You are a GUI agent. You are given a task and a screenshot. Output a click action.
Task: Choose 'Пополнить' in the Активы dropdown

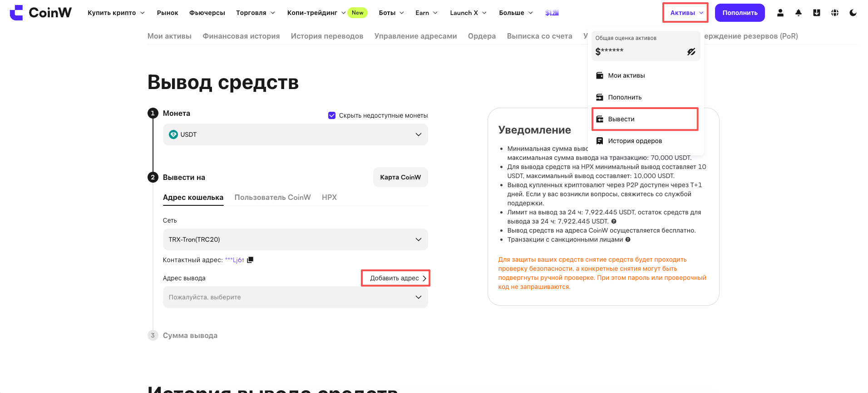(646, 97)
